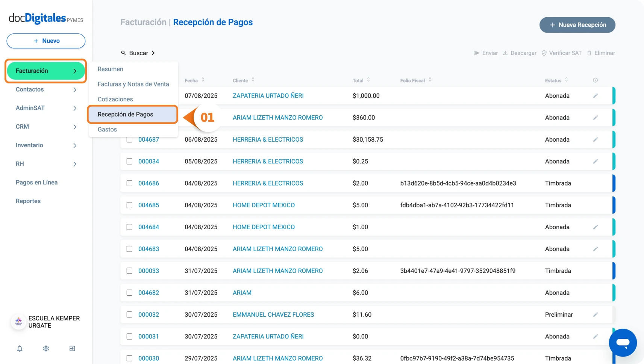Click Facturación breadcrumb in page title
The height and width of the screenshot is (364, 644).
(x=143, y=22)
